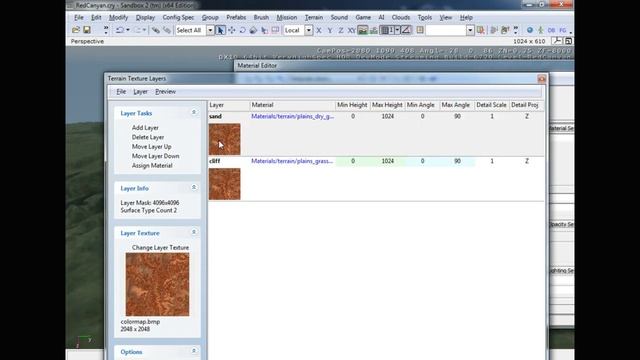Screen dimensions: 640x360
Task: Lock movement to the Z axis
Action: pyautogui.click(x=340, y=31)
